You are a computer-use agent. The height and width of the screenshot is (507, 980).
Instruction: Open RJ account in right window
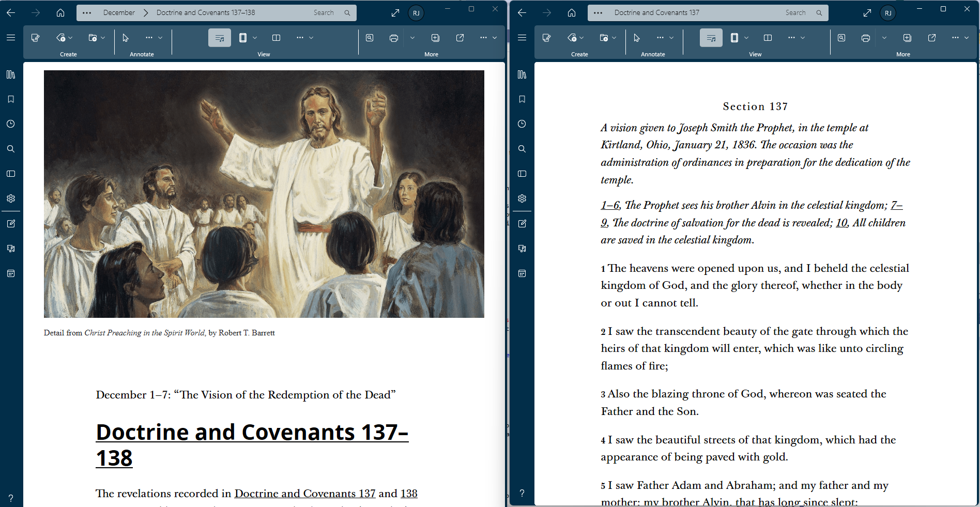pos(888,13)
